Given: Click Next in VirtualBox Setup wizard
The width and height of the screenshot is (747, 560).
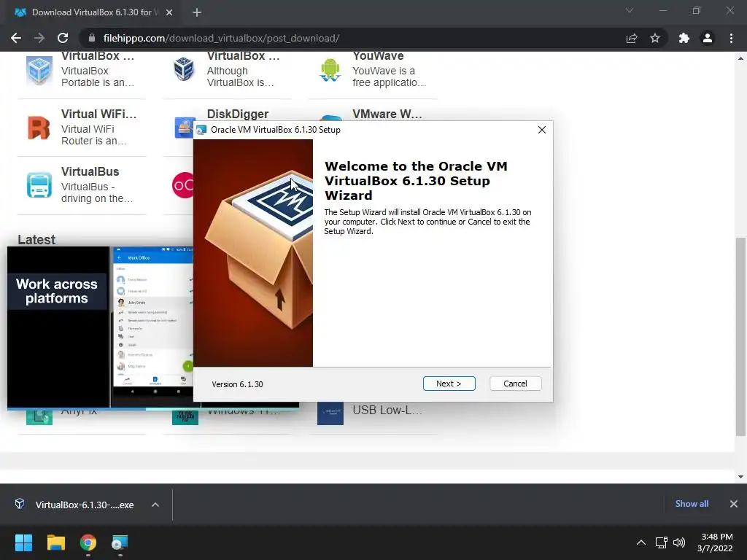Looking at the screenshot, I should click(x=449, y=384).
